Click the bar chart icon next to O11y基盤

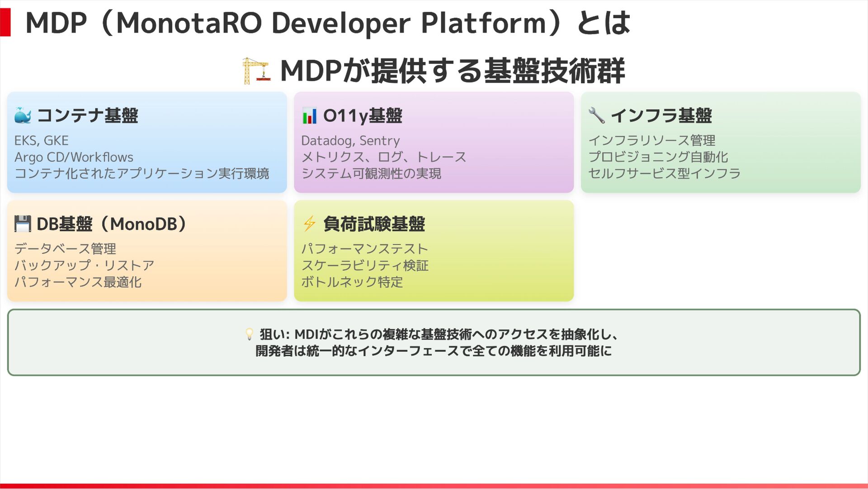pyautogui.click(x=310, y=116)
